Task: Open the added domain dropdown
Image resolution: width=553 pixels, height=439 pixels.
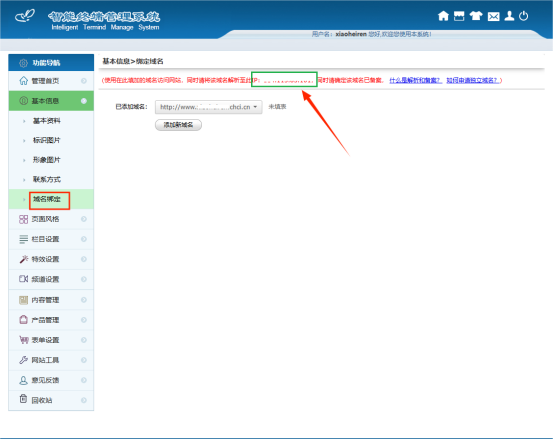Action: (208, 107)
